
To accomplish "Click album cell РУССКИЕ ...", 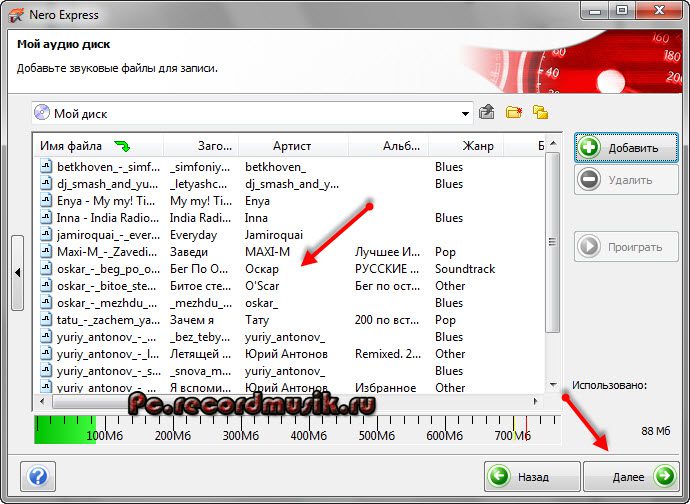I will pyautogui.click(x=387, y=269).
